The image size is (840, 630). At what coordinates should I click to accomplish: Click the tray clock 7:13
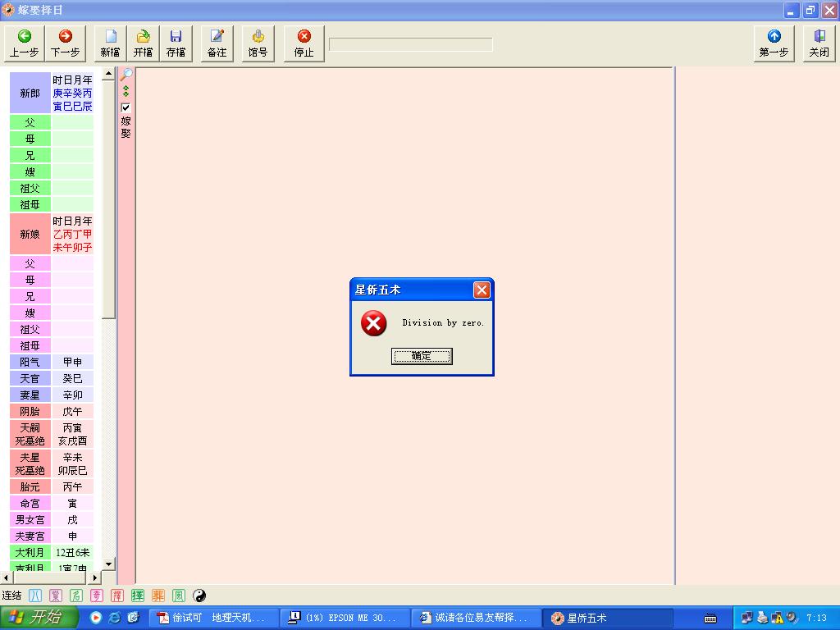[817, 619]
